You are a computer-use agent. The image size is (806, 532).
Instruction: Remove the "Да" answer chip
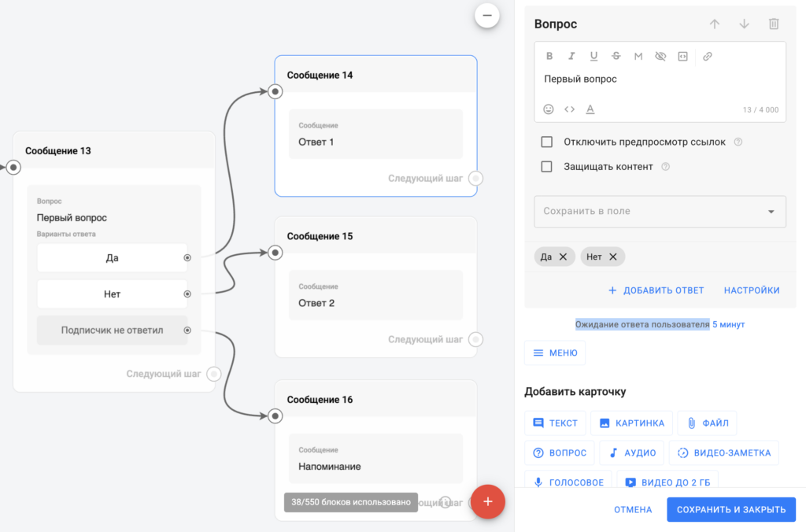[x=563, y=257]
